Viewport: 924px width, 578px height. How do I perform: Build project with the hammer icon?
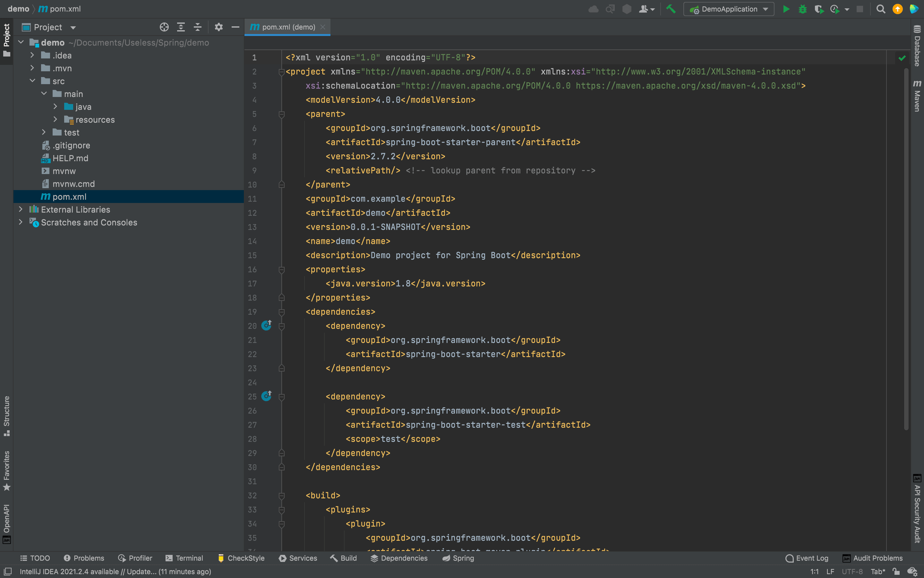(x=671, y=9)
